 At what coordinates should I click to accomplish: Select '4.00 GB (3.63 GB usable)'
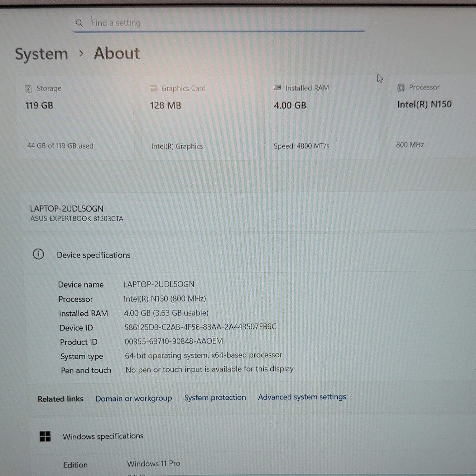click(166, 313)
